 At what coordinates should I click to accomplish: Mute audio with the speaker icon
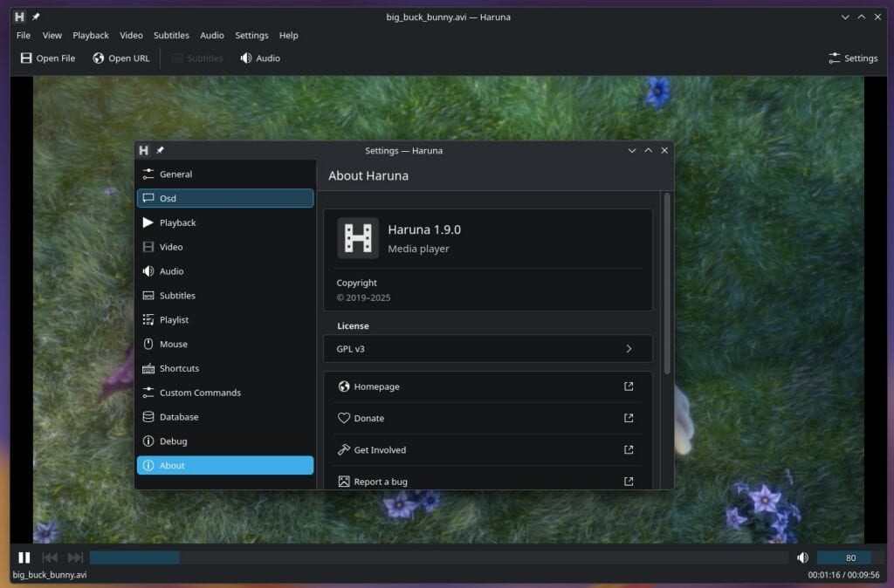[803, 557]
